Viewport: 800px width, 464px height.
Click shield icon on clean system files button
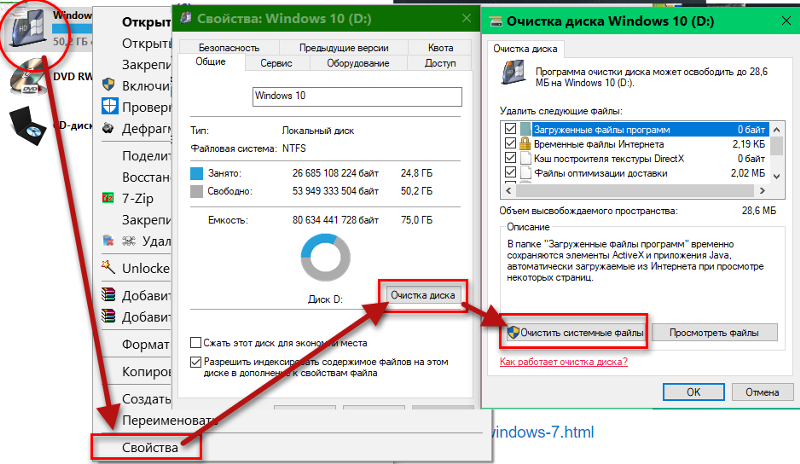point(513,333)
